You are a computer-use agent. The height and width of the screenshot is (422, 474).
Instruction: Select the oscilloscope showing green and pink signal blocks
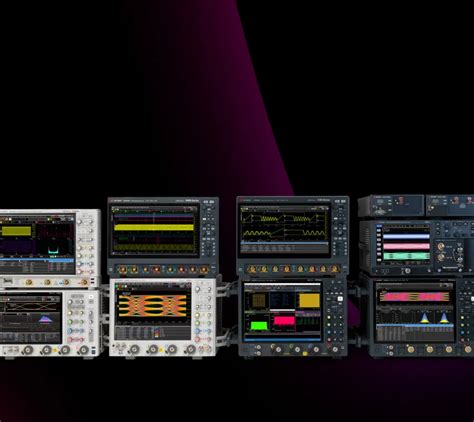(293, 317)
